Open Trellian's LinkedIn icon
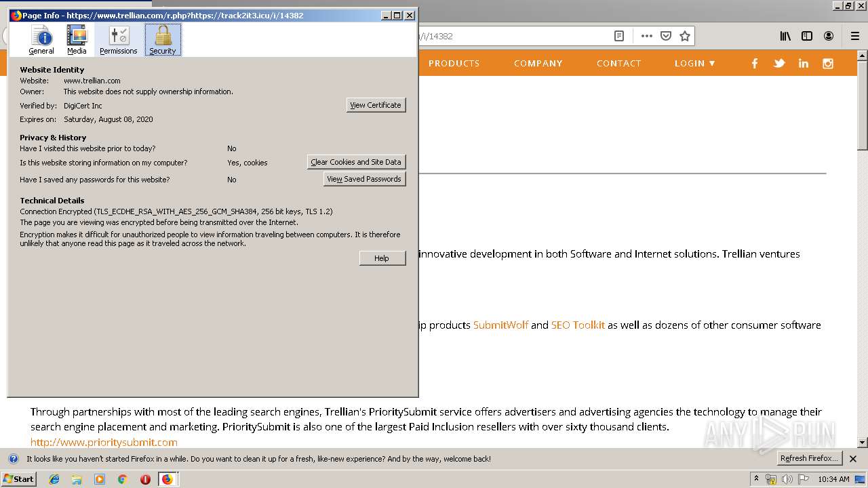The height and width of the screenshot is (488, 868). pos(804,63)
